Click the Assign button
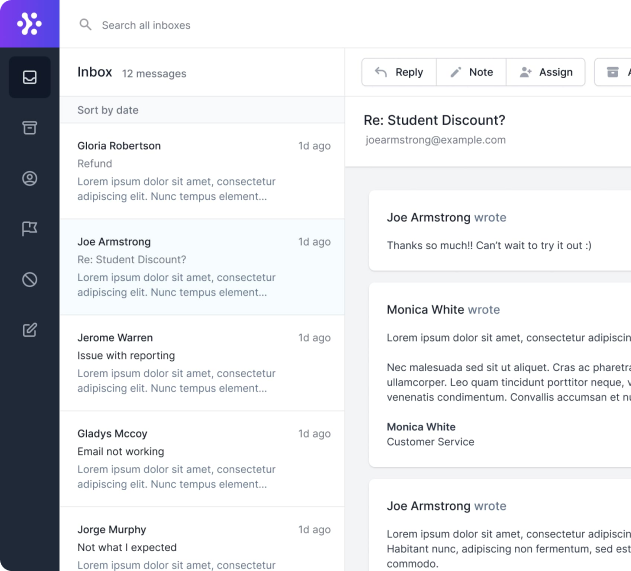 [x=546, y=72]
